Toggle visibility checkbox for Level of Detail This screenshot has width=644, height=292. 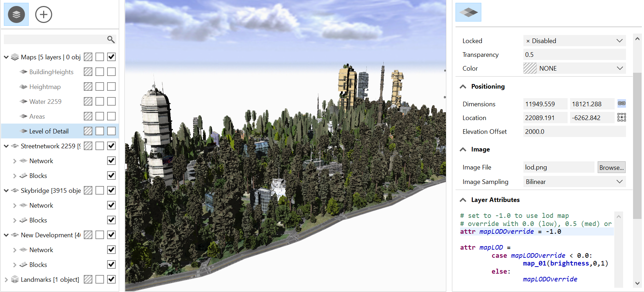[x=111, y=131]
